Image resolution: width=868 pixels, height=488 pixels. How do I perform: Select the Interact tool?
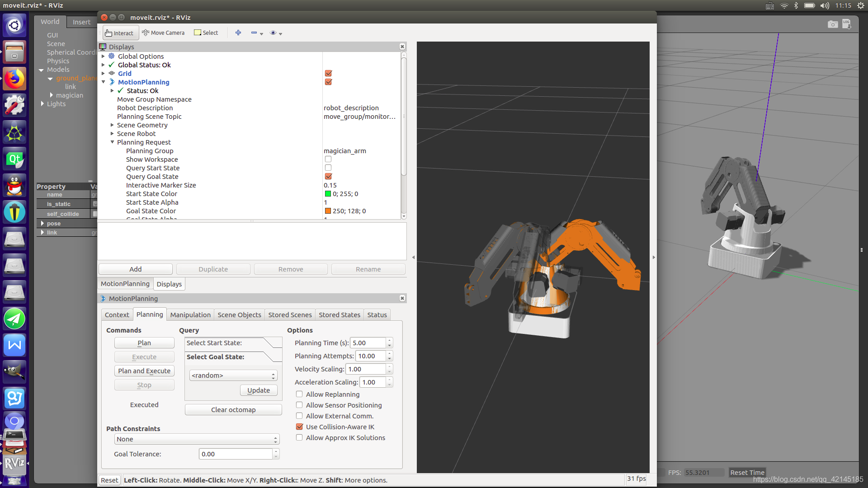point(119,33)
